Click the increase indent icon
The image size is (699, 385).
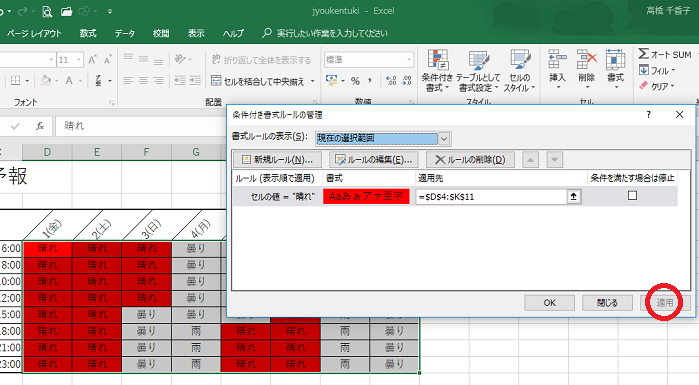(195, 80)
